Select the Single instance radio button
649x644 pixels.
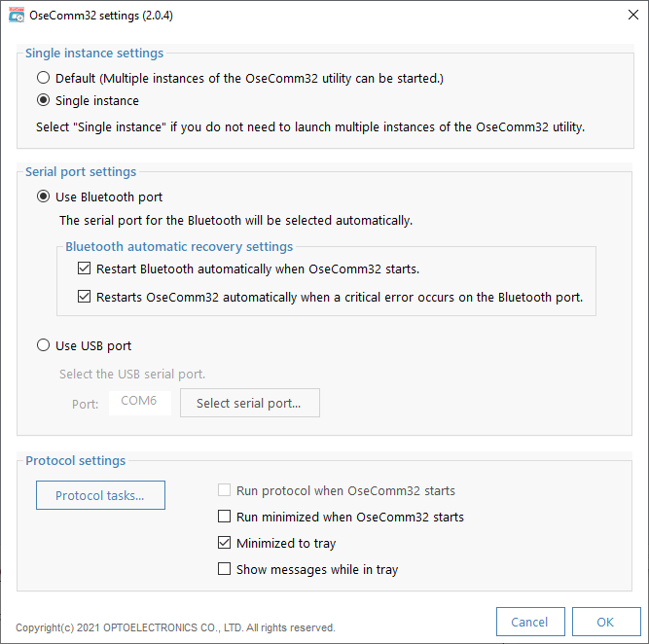(43, 100)
